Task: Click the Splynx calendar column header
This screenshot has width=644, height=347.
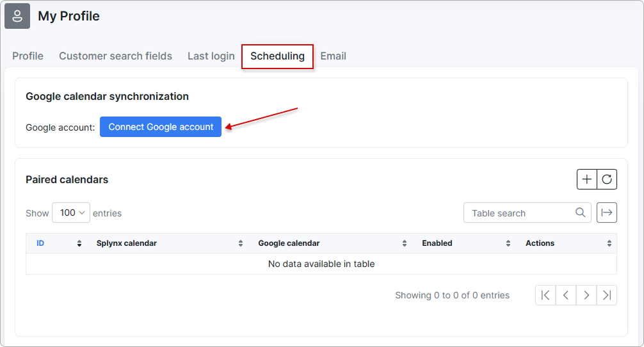Action: pyautogui.click(x=166, y=243)
